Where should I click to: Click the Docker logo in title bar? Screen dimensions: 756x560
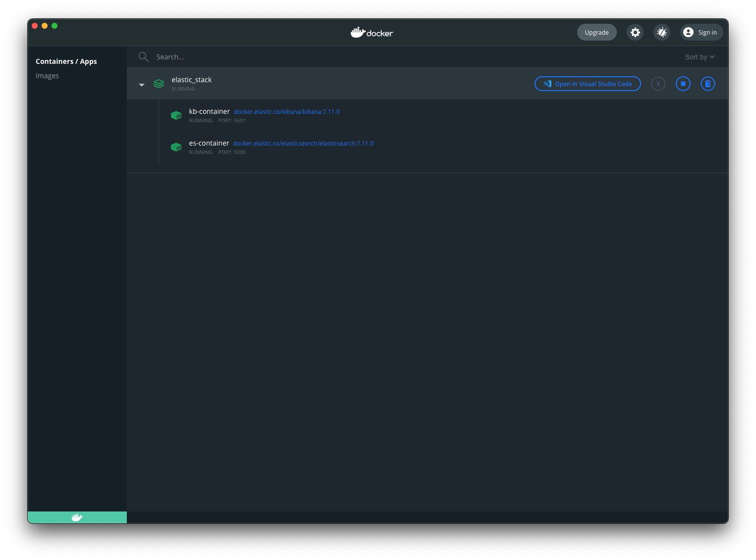372,33
